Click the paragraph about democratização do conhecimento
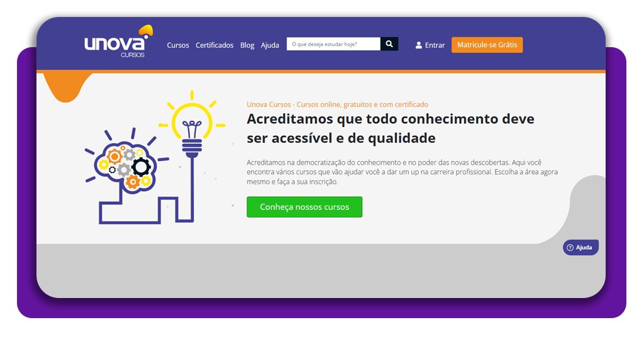Image resolution: width=644 pixels, height=337 pixels. pyautogui.click(x=402, y=172)
